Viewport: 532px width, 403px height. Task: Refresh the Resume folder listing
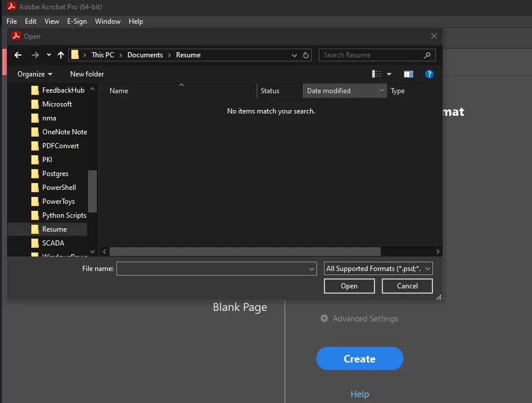305,55
